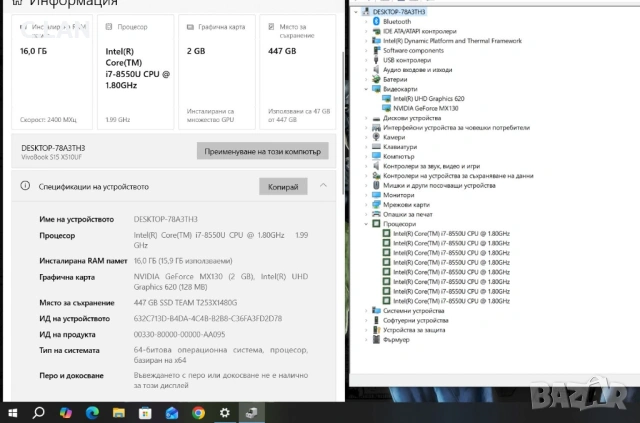Collapse the DESKTOP-78A3TH3 root node

tap(356, 12)
